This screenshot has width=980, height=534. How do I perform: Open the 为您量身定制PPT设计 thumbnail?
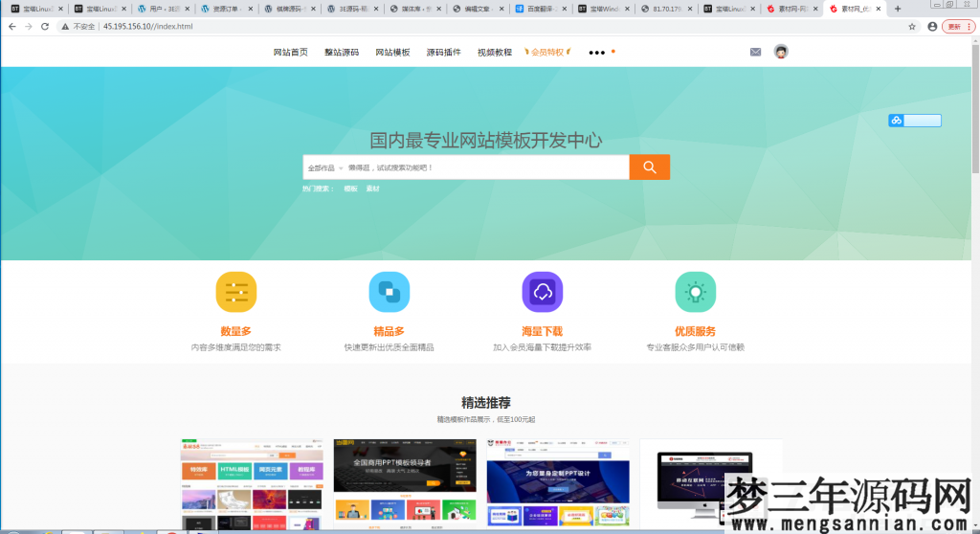click(x=558, y=484)
